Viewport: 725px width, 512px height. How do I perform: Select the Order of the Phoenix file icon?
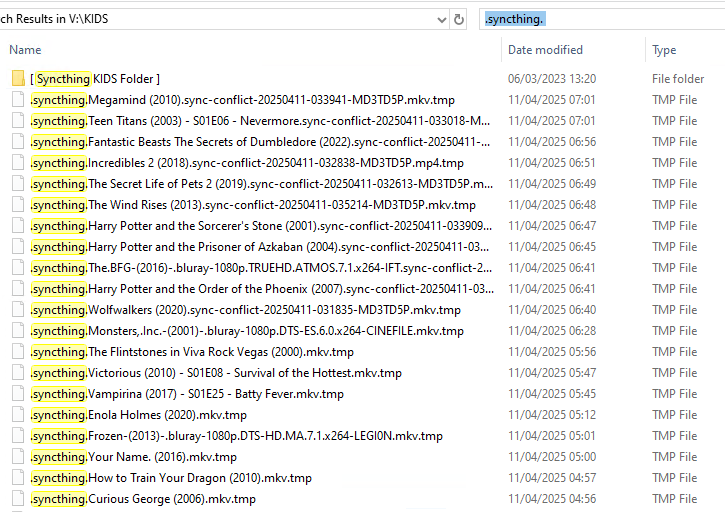point(18,289)
